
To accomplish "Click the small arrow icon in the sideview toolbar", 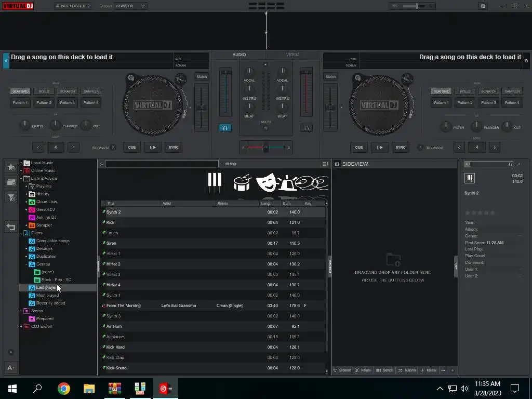I will (x=443, y=370).
